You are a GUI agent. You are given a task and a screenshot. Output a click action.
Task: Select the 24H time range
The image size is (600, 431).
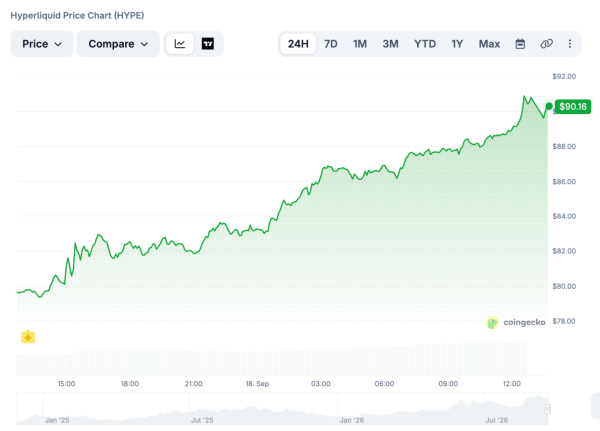coord(298,44)
